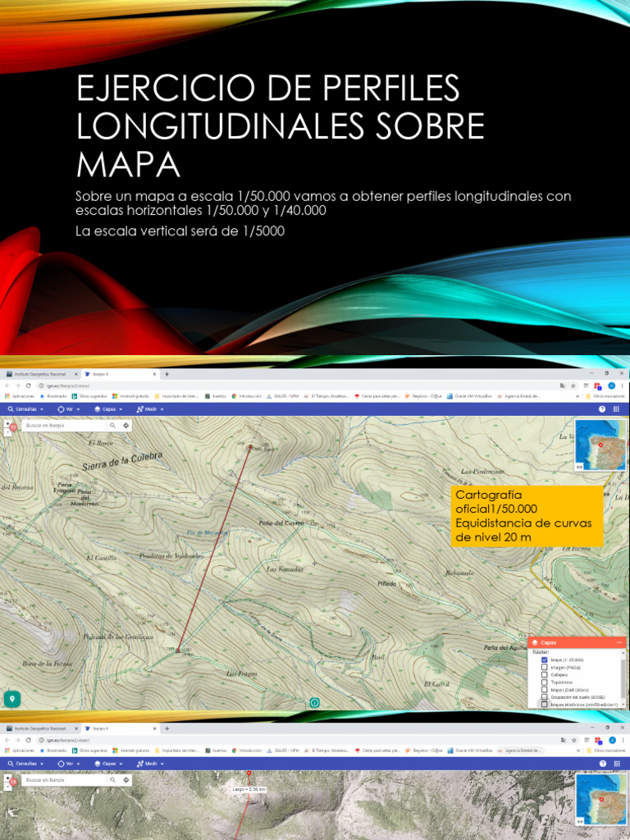Image resolution: width=630 pixels, height=840 pixels.
Task: Click search magnifier in aerial imagery search box
Action: [112, 780]
